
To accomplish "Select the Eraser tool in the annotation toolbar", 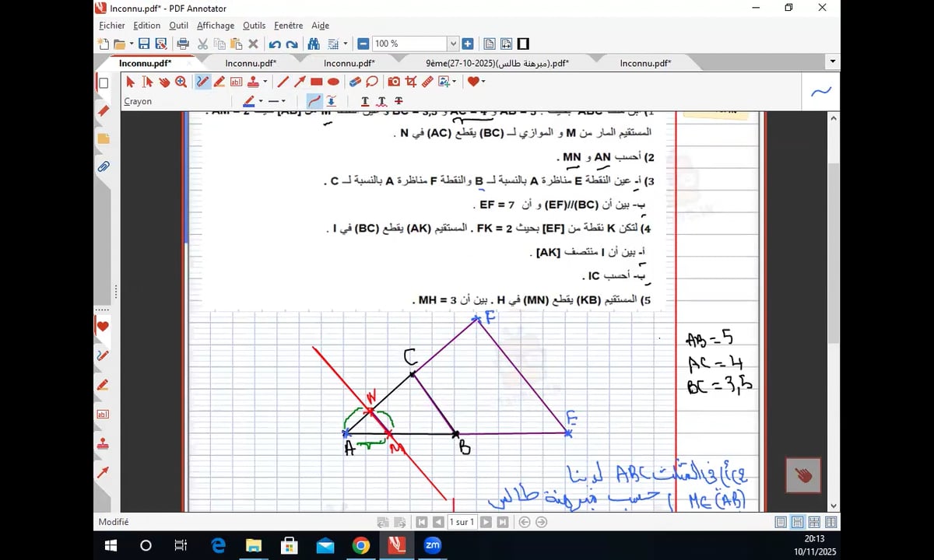I will point(355,82).
